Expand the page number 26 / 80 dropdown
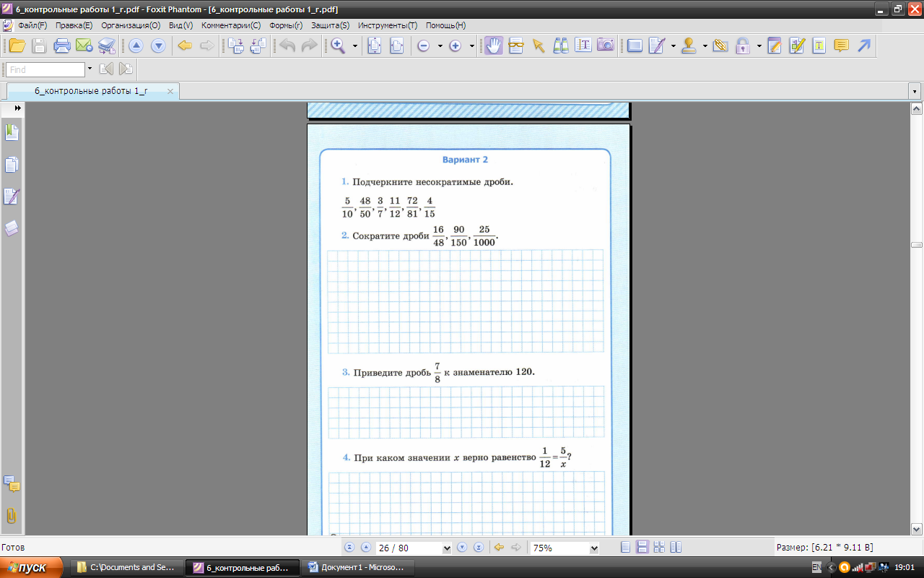The height and width of the screenshot is (578, 924). pos(447,548)
